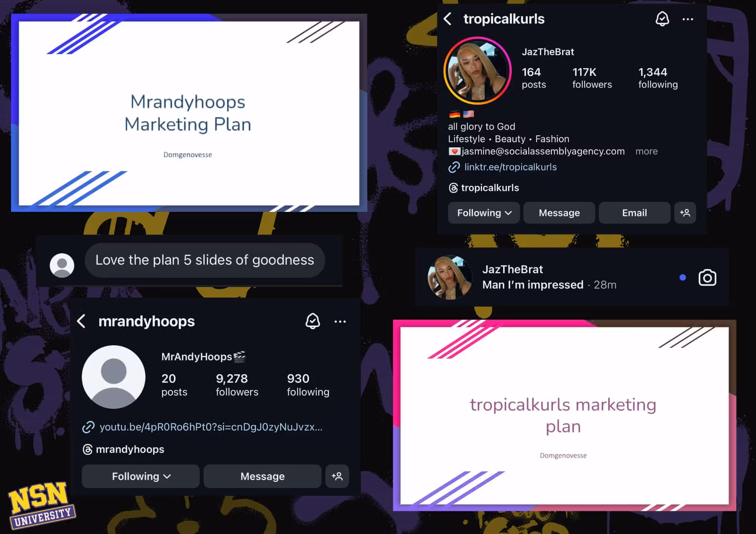Toggle mrandyhoops notification bell

(313, 321)
